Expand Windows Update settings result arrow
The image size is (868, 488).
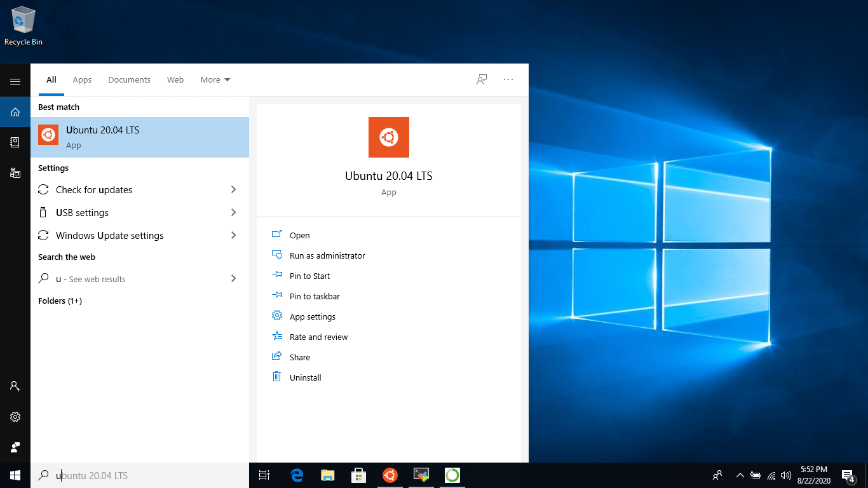click(234, 235)
